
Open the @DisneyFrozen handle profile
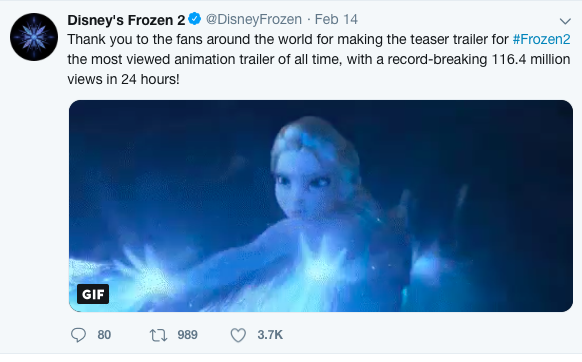[254, 19]
